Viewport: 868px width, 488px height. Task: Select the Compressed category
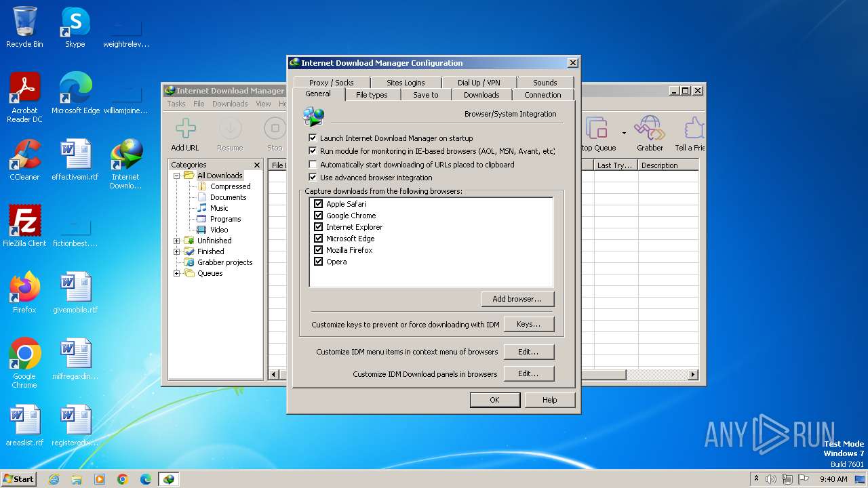[x=230, y=186]
